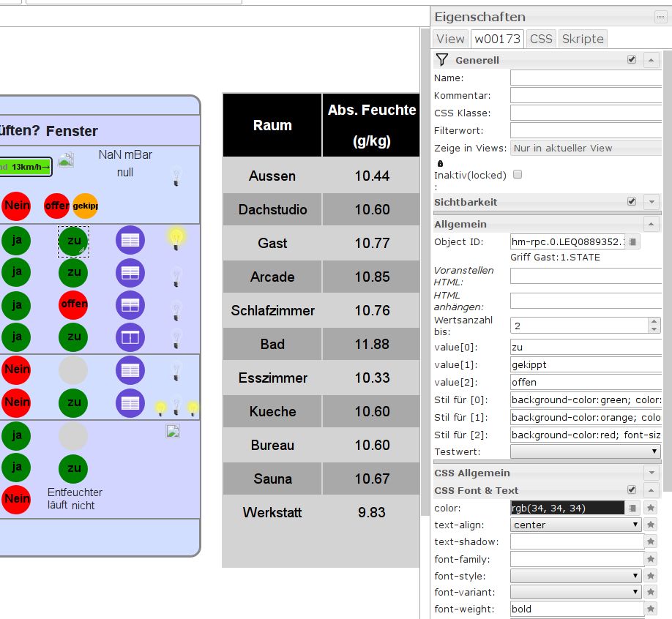Open the Object ID selector button
This screenshot has height=619, width=672.
pos(633,241)
